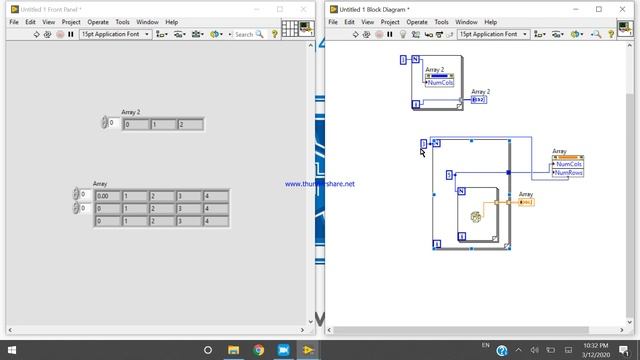Open Zoom app from the taskbar
Viewport: 640px width, 360px height.
pos(283,350)
